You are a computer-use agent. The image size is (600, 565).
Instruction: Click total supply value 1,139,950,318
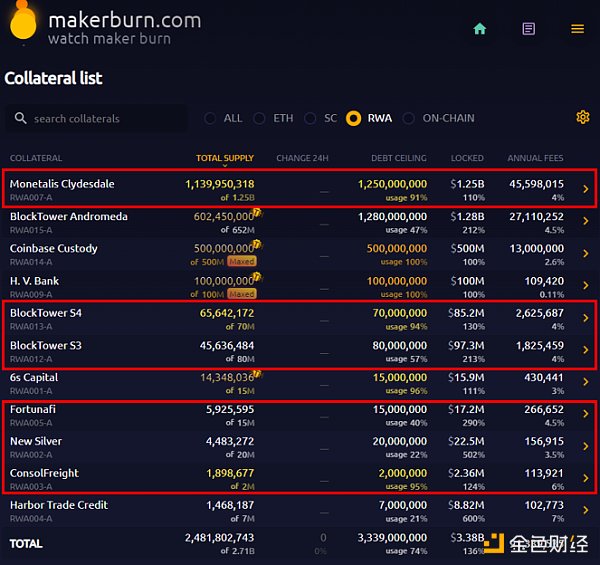click(x=220, y=184)
